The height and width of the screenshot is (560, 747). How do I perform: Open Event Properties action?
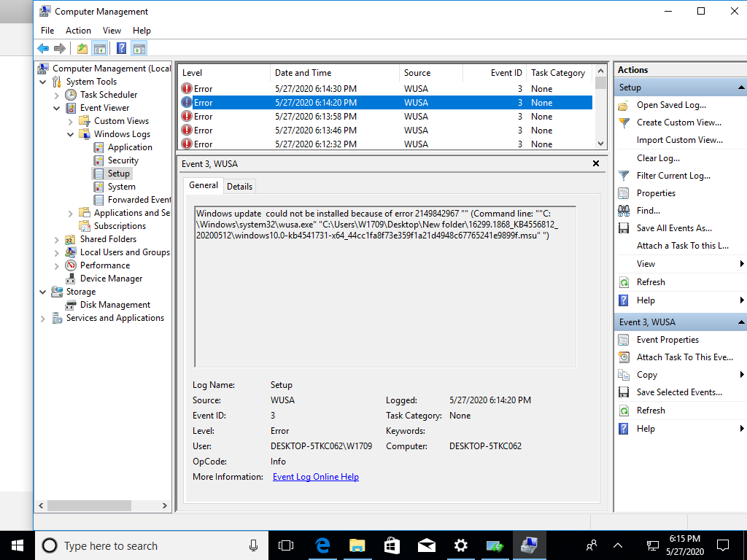[x=667, y=340]
